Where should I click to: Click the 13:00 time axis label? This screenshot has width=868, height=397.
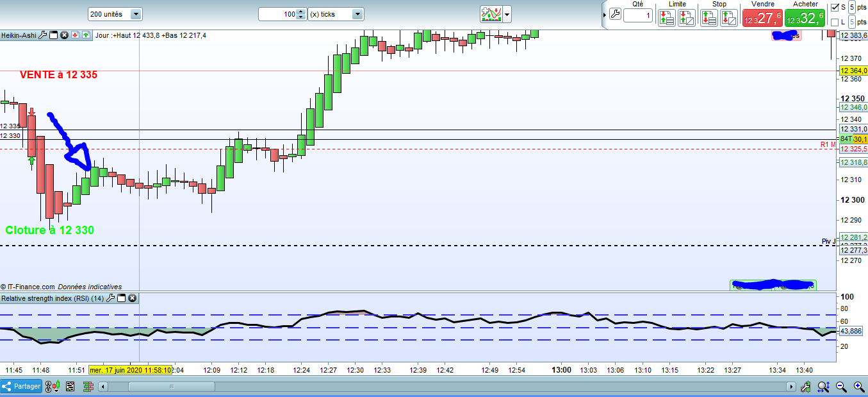tap(562, 370)
